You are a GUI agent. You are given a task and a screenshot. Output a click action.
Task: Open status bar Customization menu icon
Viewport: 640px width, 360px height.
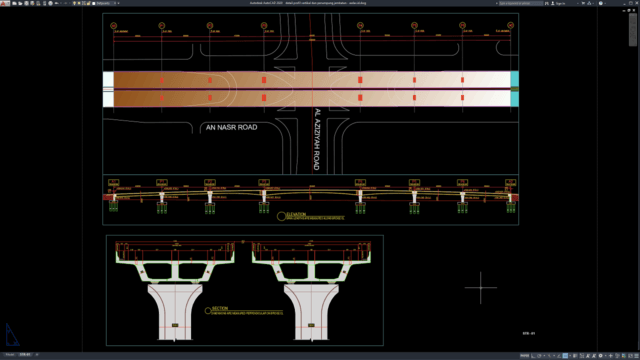[636, 356]
